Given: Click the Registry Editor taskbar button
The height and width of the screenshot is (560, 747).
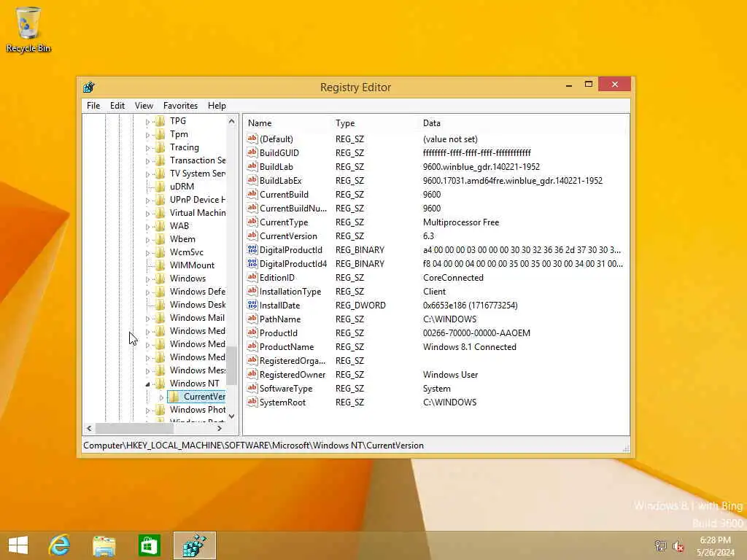Looking at the screenshot, I should 194,545.
